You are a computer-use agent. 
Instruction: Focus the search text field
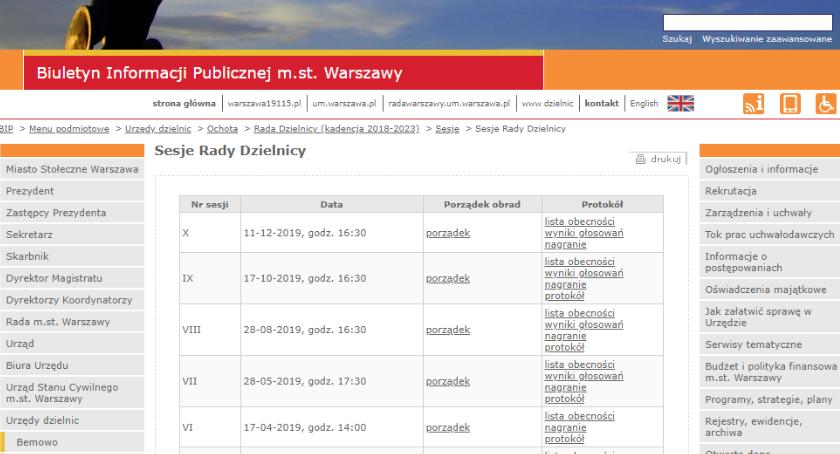[747, 23]
